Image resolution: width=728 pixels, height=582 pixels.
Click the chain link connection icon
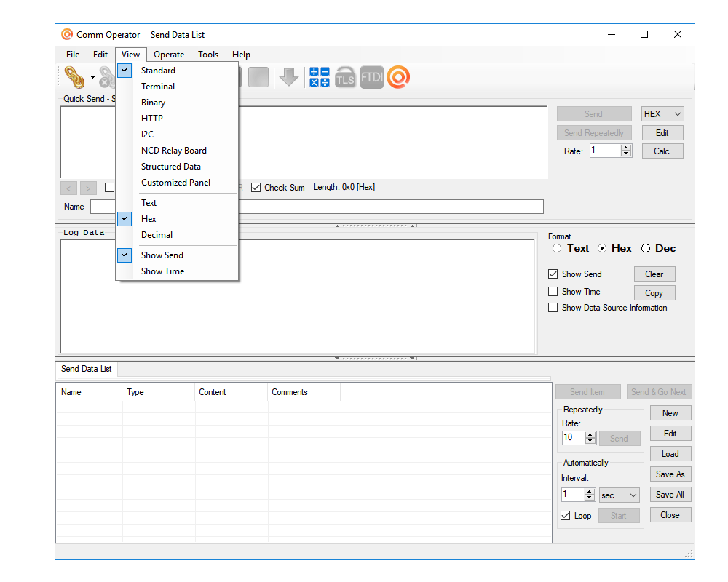coord(74,78)
